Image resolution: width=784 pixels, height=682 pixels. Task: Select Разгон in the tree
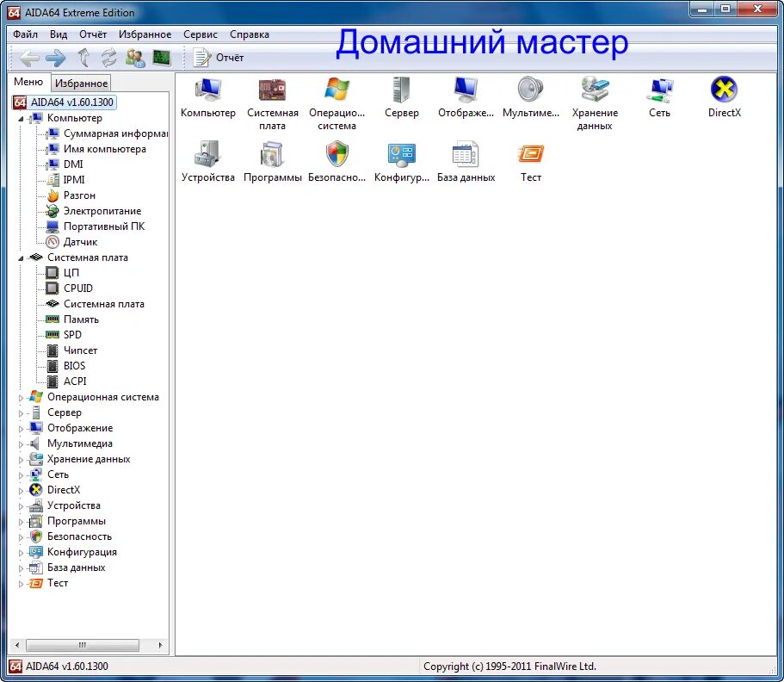tap(79, 195)
